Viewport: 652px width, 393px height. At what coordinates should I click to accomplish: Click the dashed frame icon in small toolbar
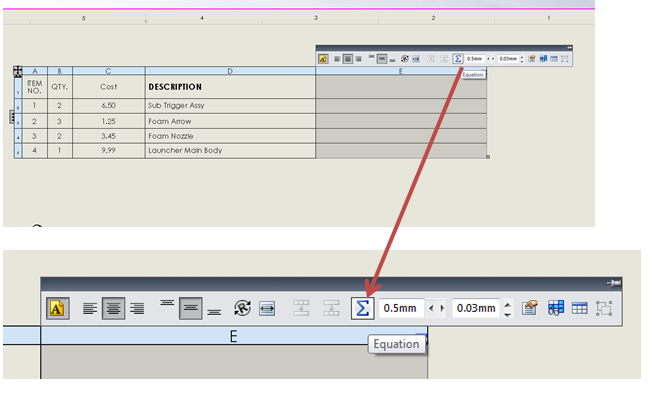point(564,59)
